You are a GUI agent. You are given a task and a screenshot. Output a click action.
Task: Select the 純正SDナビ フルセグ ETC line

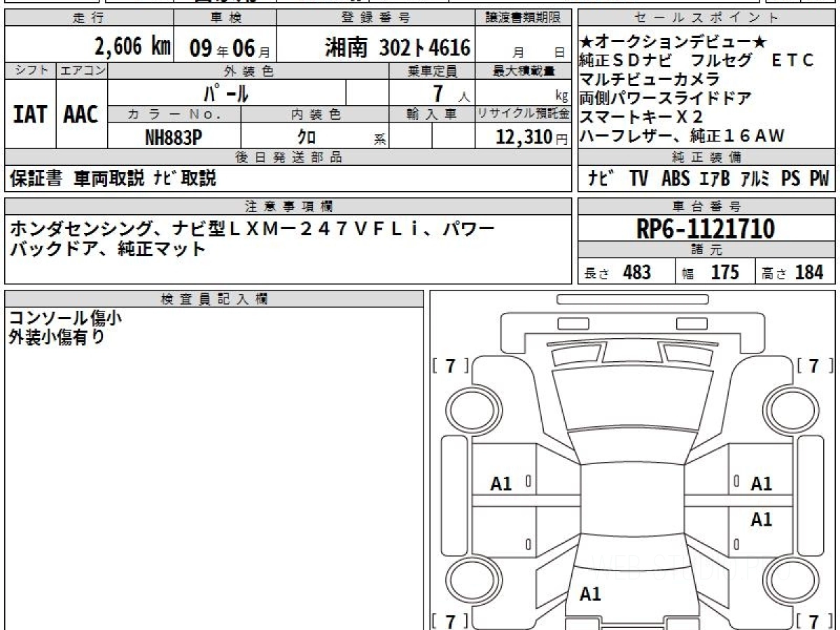point(698,60)
